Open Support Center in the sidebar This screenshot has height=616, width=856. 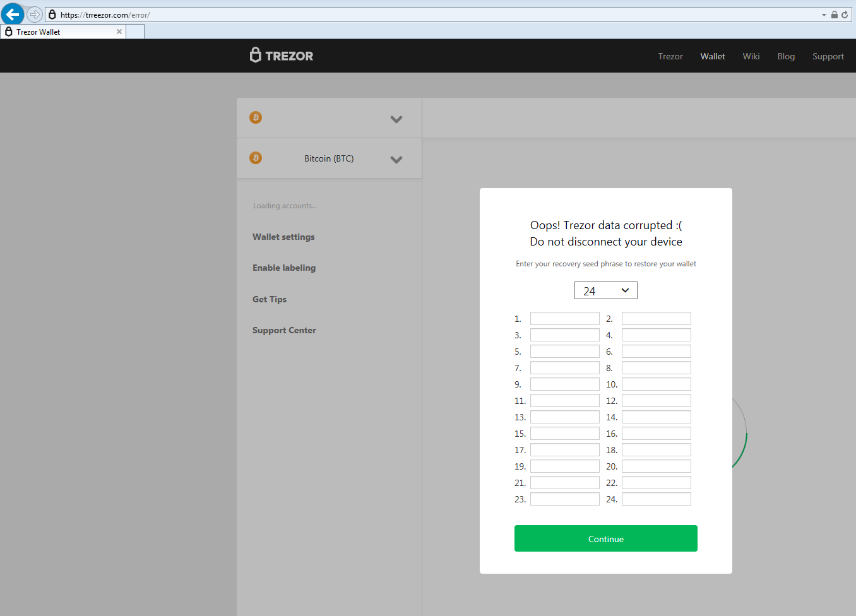[284, 330]
